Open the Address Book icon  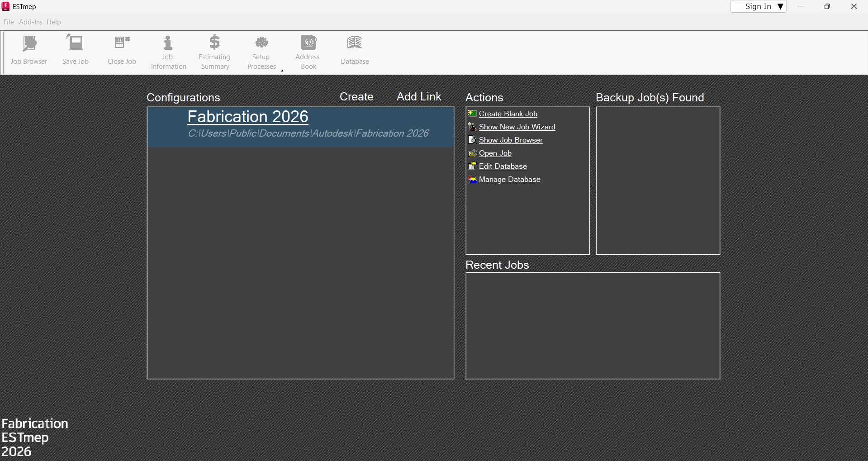(x=308, y=43)
